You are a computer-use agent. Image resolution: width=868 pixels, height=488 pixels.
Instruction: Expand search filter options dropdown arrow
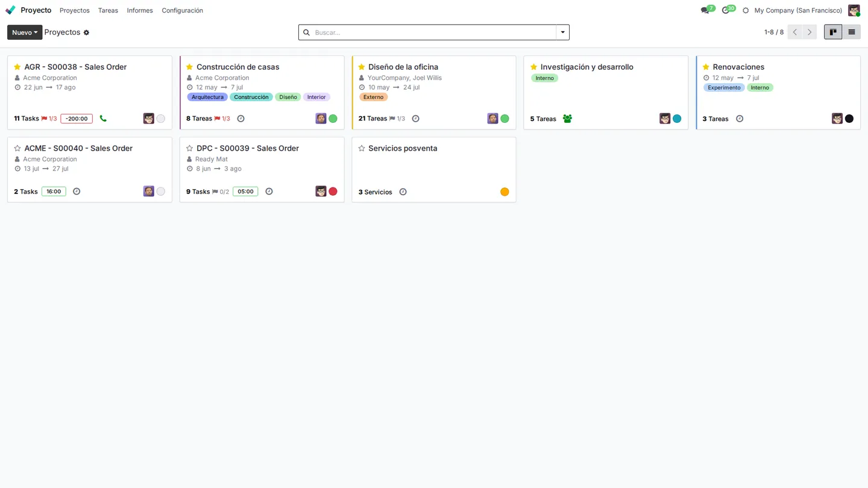point(562,33)
